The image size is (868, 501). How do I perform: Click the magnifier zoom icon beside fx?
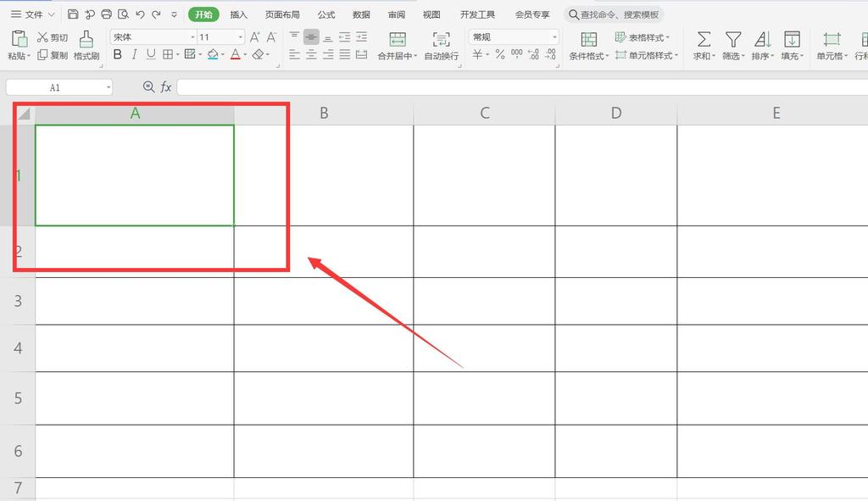click(x=148, y=87)
